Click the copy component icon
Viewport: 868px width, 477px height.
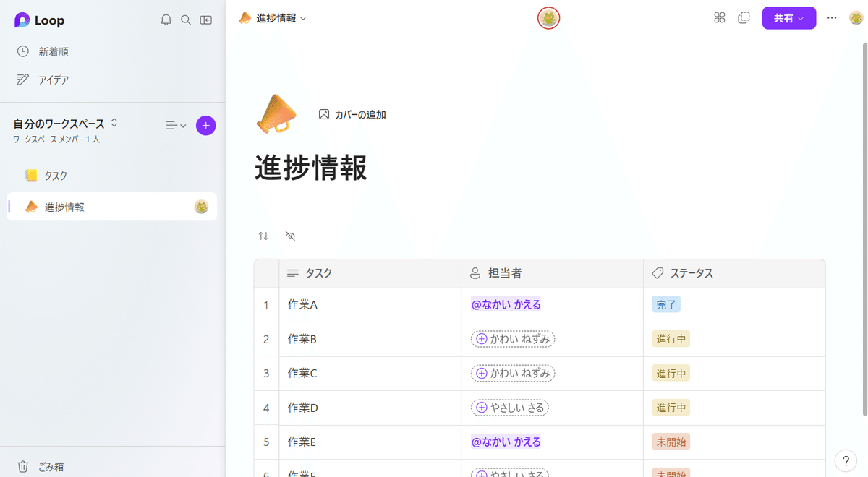(744, 18)
